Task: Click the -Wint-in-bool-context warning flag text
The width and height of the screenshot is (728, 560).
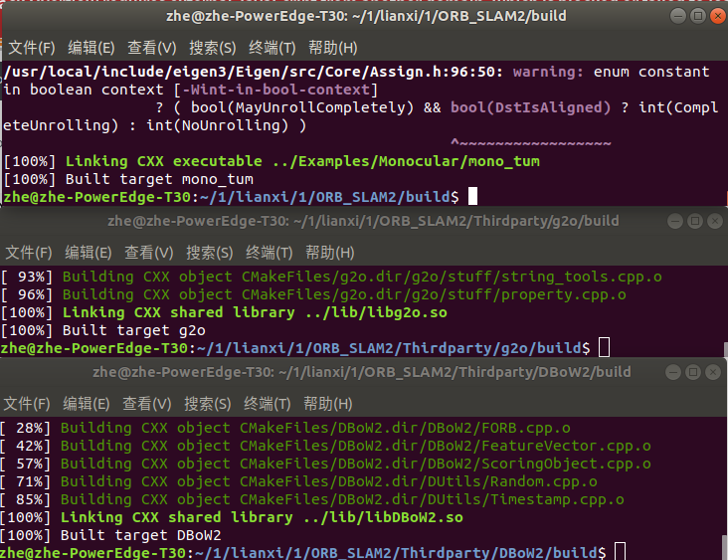Action: pos(275,90)
